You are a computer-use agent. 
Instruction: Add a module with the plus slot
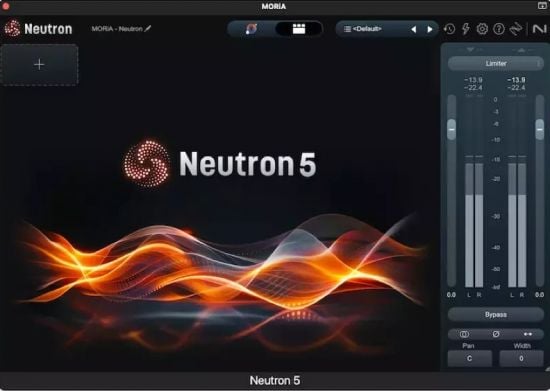point(39,65)
